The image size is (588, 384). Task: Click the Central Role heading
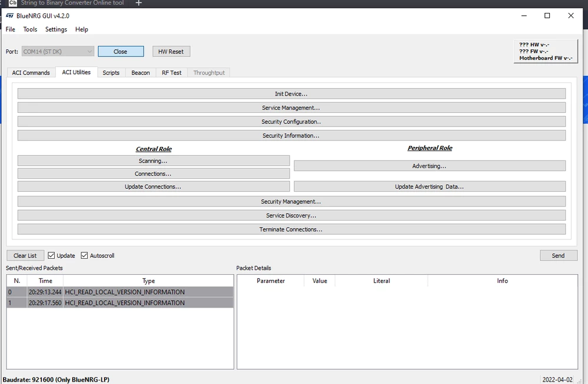pos(154,149)
